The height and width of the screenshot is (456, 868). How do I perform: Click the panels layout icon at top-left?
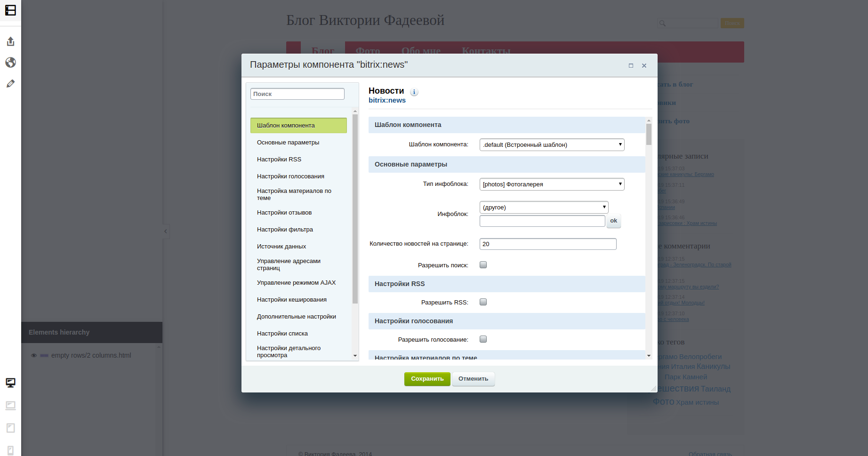10,10
